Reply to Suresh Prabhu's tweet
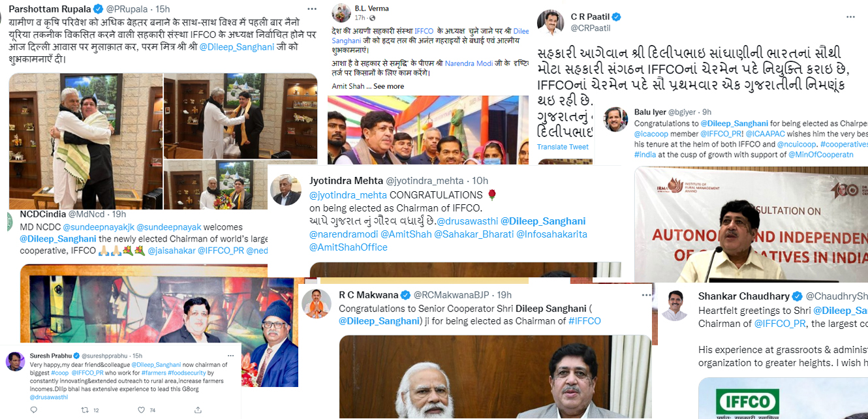 pos(33,410)
